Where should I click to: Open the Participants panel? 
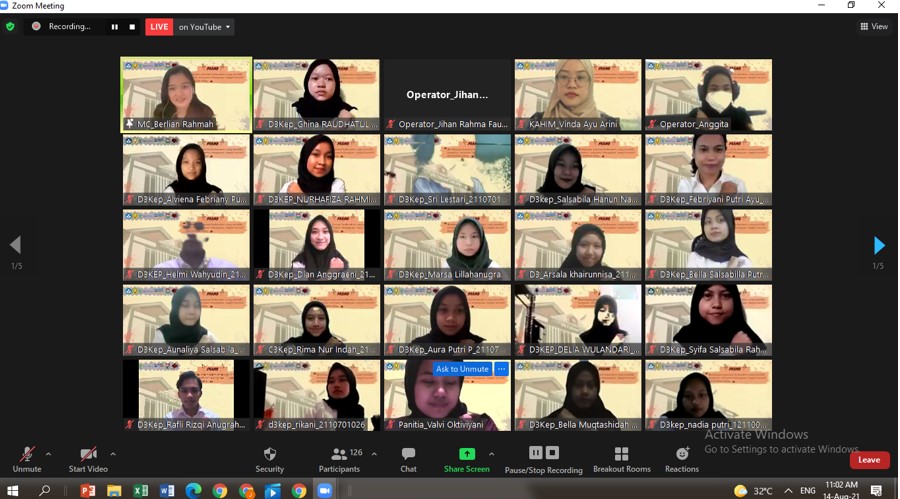(x=340, y=459)
